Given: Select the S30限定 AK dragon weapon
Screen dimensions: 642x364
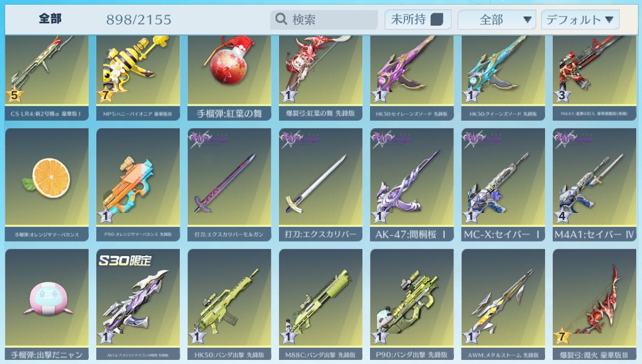Looking at the screenshot, I should tap(138, 304).
